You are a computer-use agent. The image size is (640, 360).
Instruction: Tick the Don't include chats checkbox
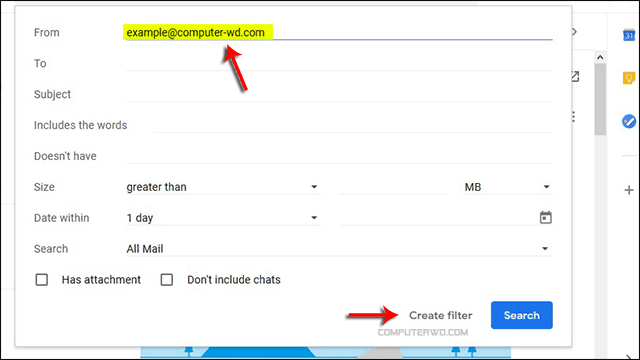167,280
